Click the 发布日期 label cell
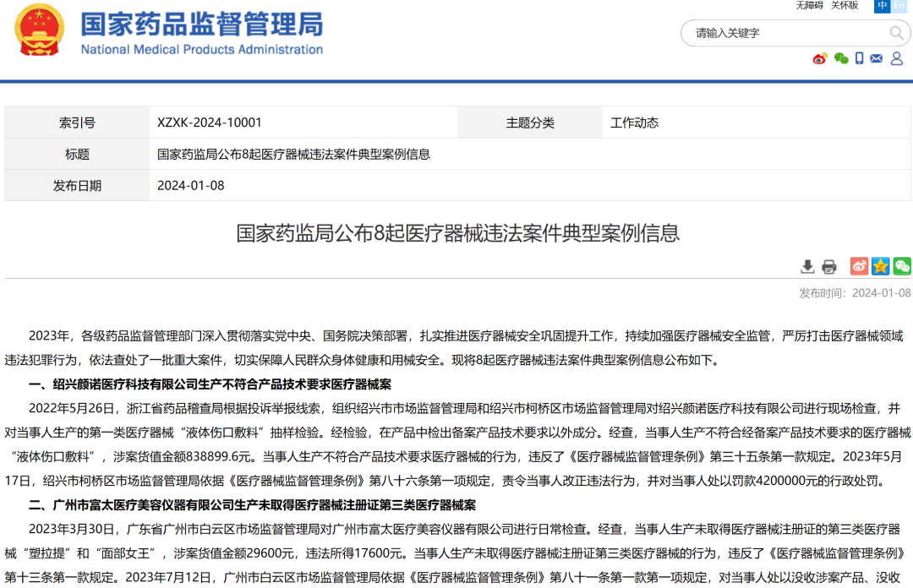913x588 pixels. (x=78, y=185)
